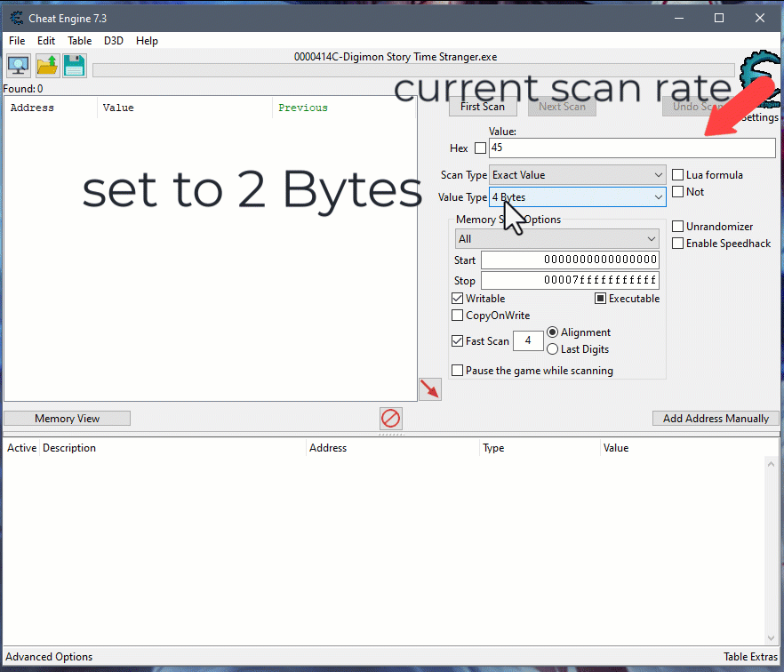Click the Add Address Manually button

click(716, 419)
